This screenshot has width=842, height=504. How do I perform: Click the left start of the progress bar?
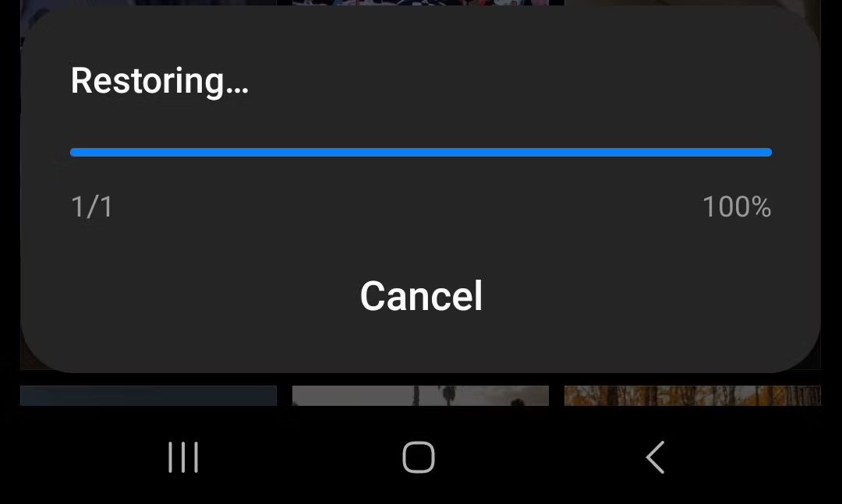click(74, 153)
